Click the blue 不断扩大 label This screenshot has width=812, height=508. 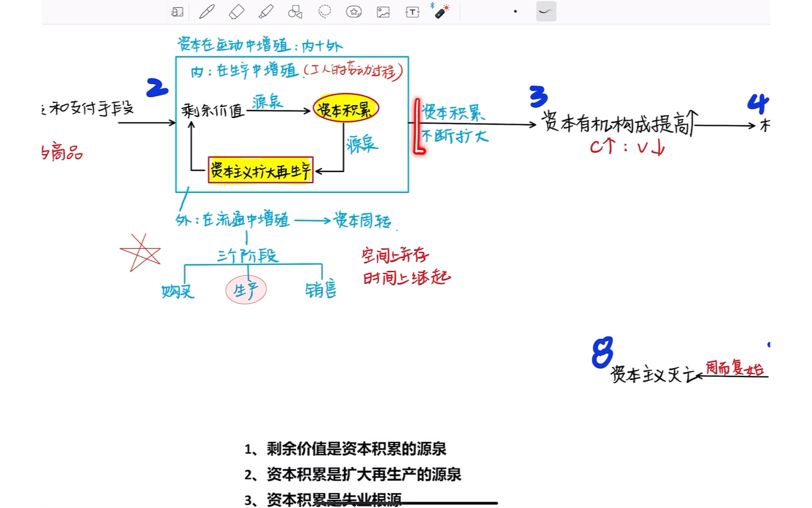pos(455,136)
